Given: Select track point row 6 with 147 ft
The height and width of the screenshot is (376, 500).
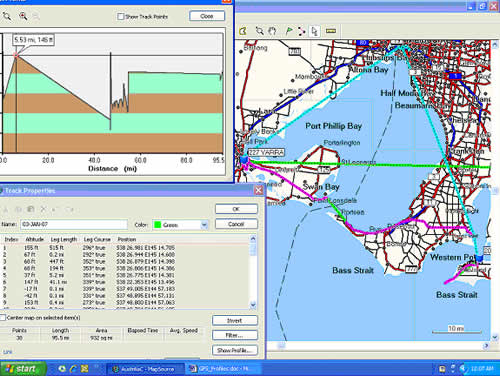Looking at the screenshot, I should (125, 282).
